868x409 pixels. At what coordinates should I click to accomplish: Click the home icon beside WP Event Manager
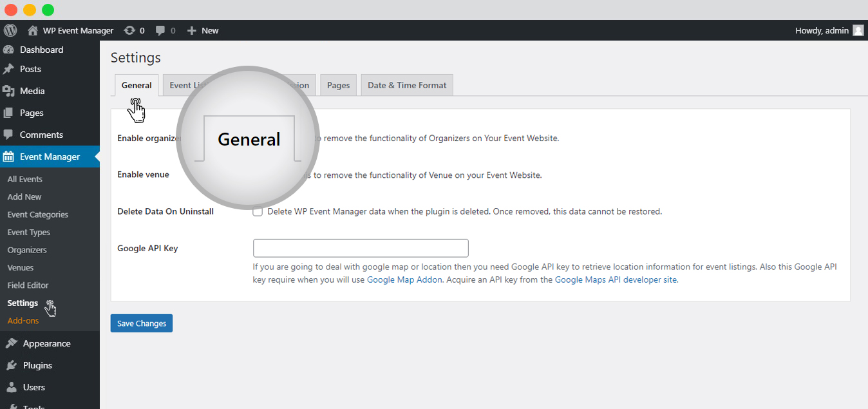[33, 30]
